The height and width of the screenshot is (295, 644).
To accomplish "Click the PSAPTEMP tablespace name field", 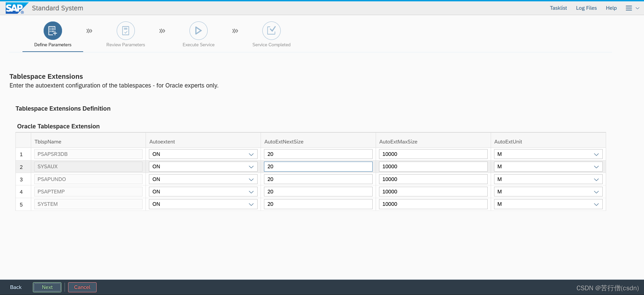I will click(88, 192).
